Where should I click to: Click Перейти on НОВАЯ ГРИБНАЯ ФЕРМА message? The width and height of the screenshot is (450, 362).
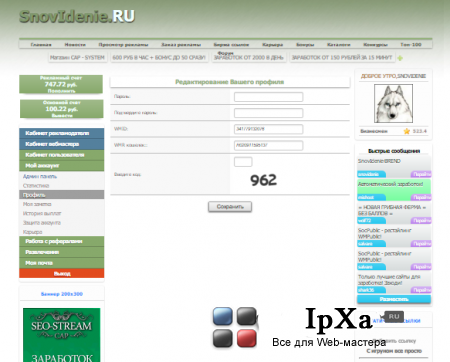[421, 221]
